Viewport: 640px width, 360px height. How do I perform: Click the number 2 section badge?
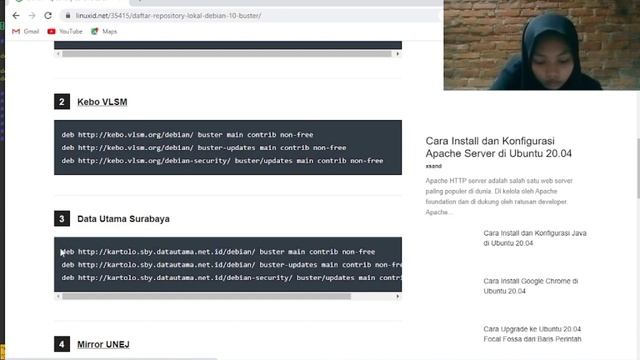click(62, 102)
